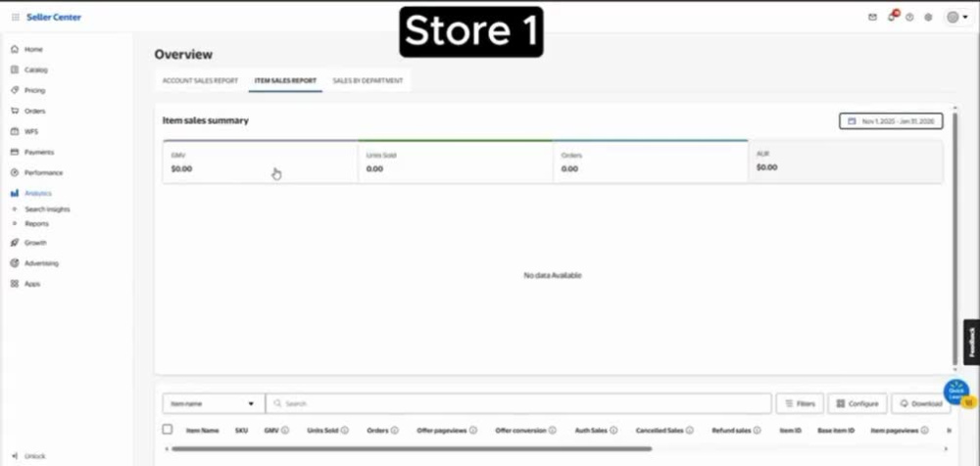Tick the select-all checkbox in table header

[167, 429]
